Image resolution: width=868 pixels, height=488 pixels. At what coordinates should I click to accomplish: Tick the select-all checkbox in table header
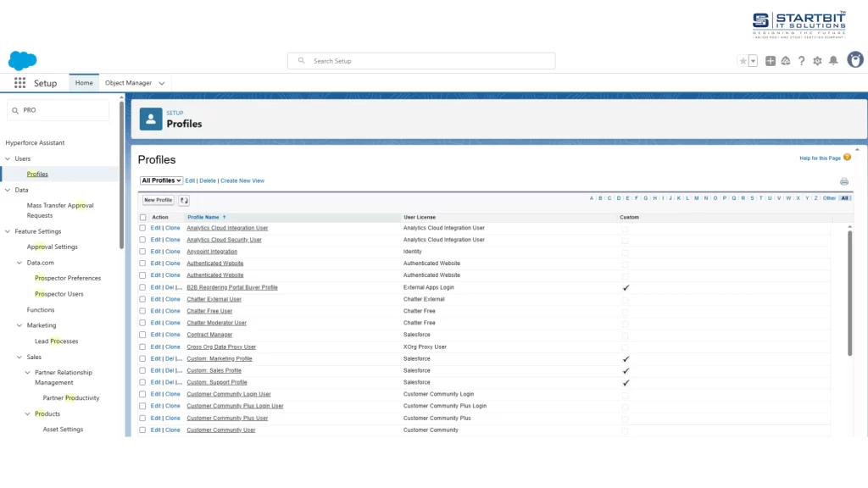tap(142, 217)
